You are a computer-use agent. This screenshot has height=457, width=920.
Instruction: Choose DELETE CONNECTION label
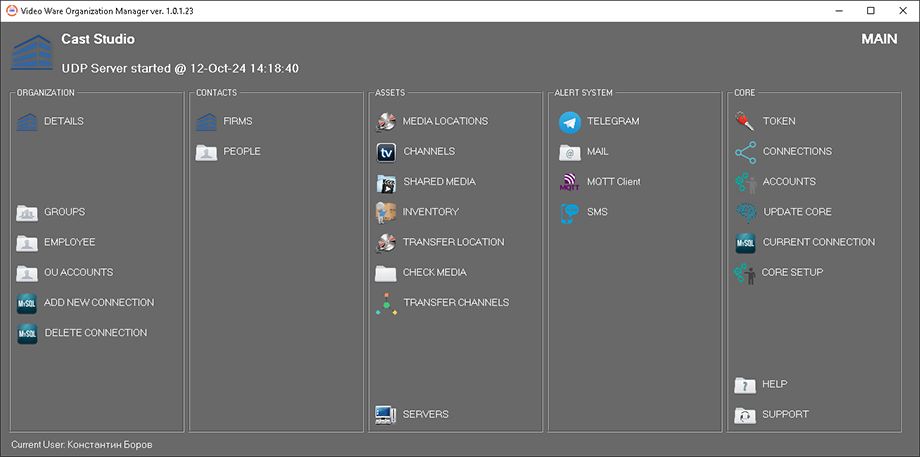[96, 333]
